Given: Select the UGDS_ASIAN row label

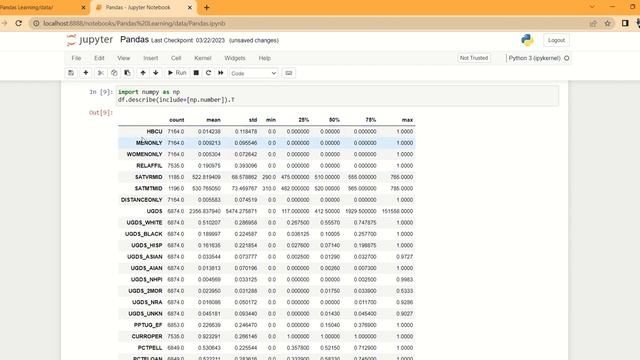Looking at the screenshot, I should click(145, 257).
